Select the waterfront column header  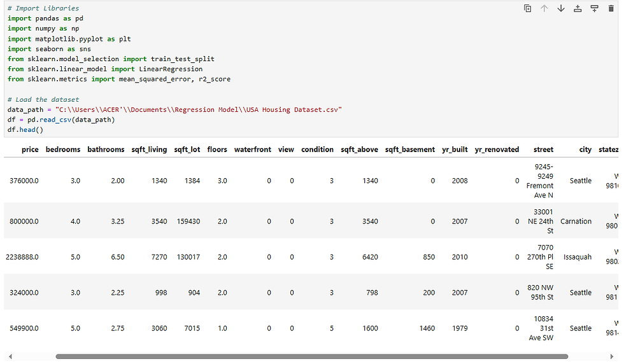[x=253, y=150]
